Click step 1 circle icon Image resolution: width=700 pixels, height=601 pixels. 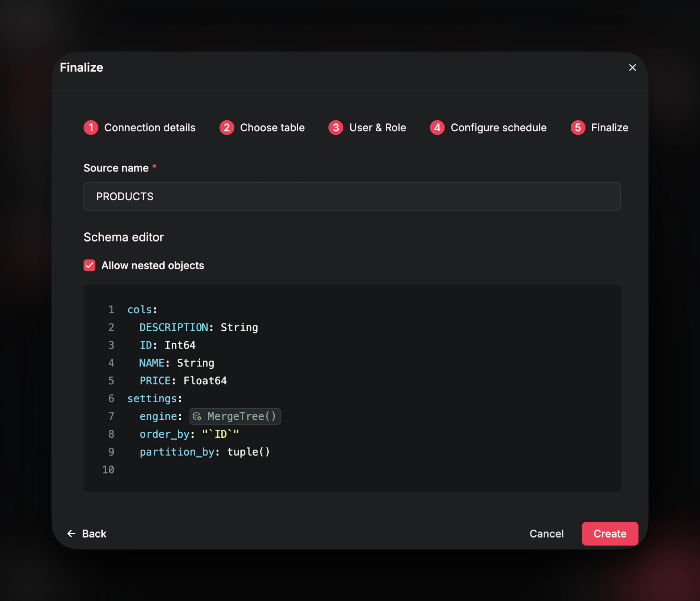[91, 127]
